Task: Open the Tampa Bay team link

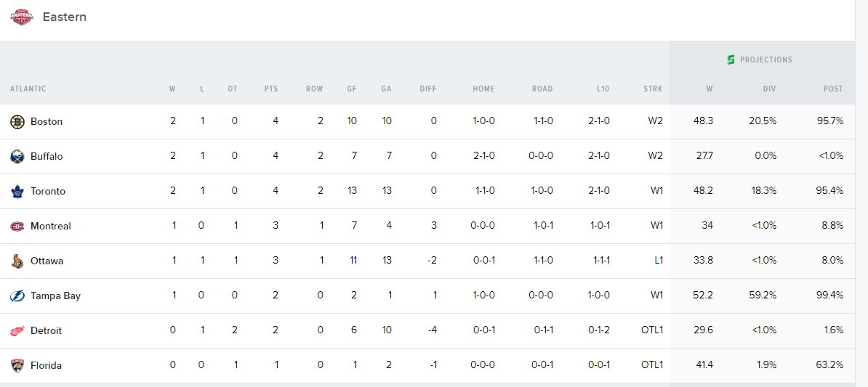Action: click(55, 296)
